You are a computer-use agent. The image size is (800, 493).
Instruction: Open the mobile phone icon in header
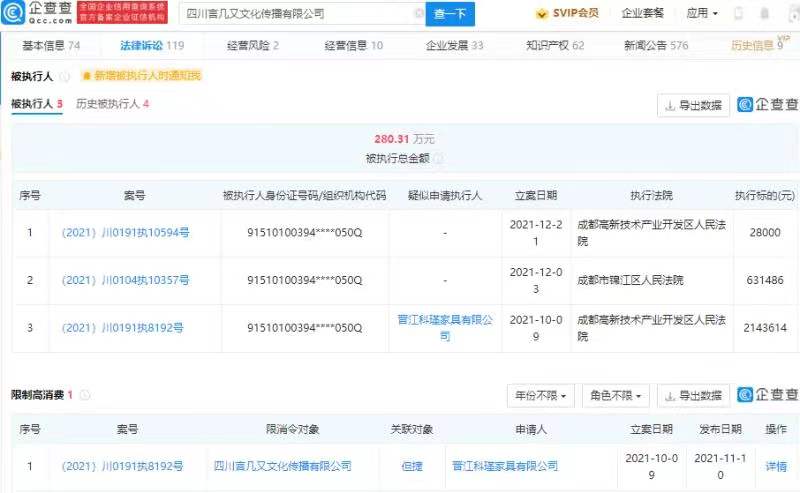click(738, 13)
